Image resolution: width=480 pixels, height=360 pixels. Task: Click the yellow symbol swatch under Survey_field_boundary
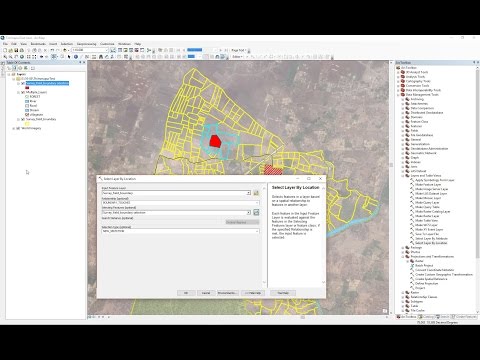(x=27, y=124)
